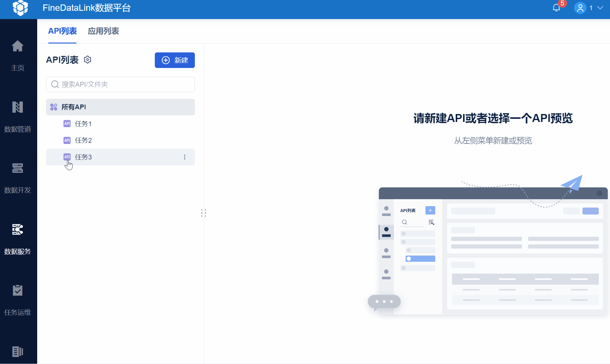The width and height of the screenshot is (610, 364).
Task: Click the user avatar icon
Action: click(580, 8)
